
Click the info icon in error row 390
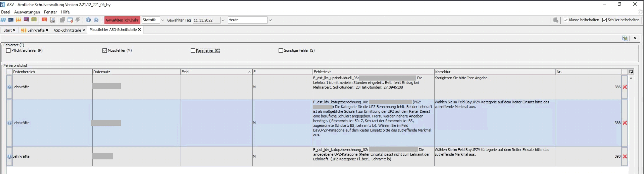point(9,157)
